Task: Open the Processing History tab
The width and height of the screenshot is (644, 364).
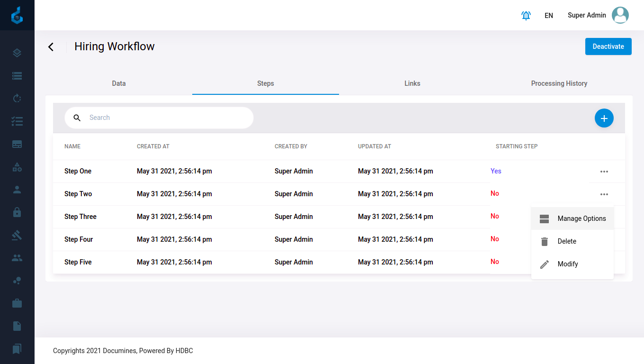Action: coord(559,83)
